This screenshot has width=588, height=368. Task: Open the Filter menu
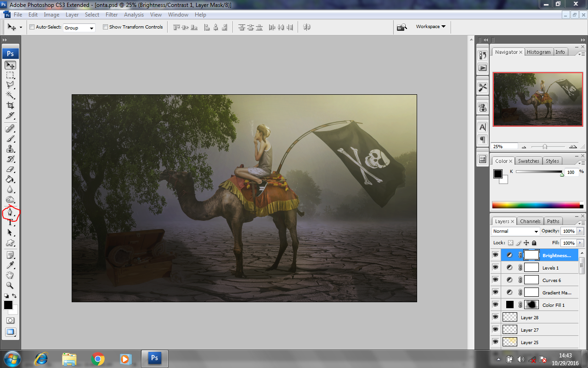111,14
